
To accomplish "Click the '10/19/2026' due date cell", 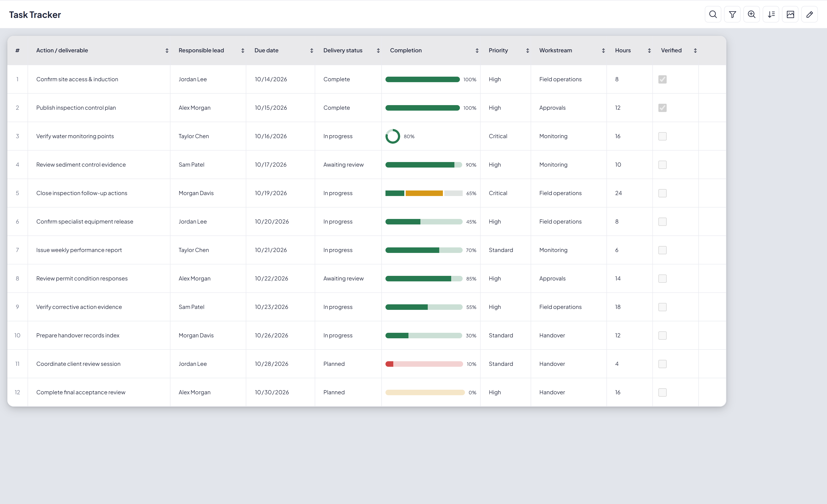I will 271,193.
